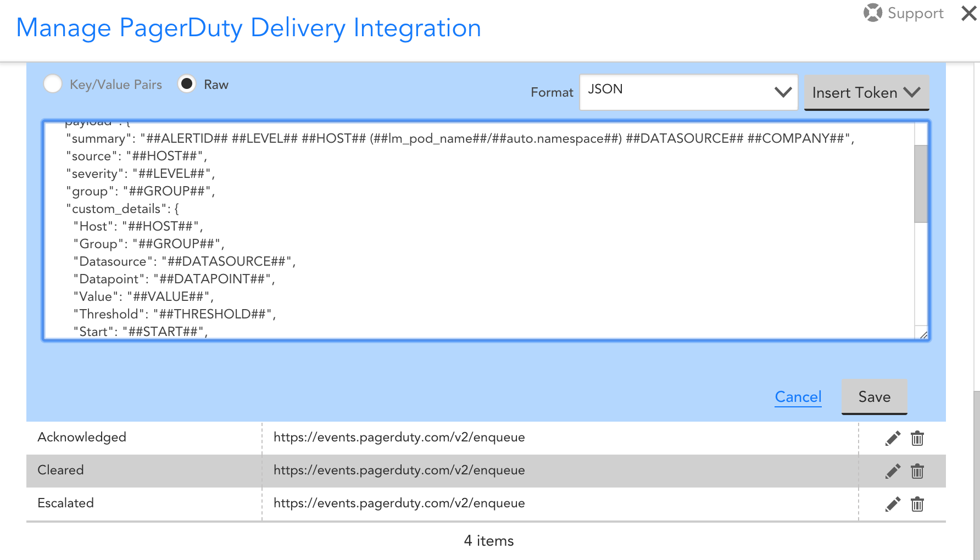980x560 pixels.
Task: Select the Key/Value Pairs radio option
Action: [53, 84]
